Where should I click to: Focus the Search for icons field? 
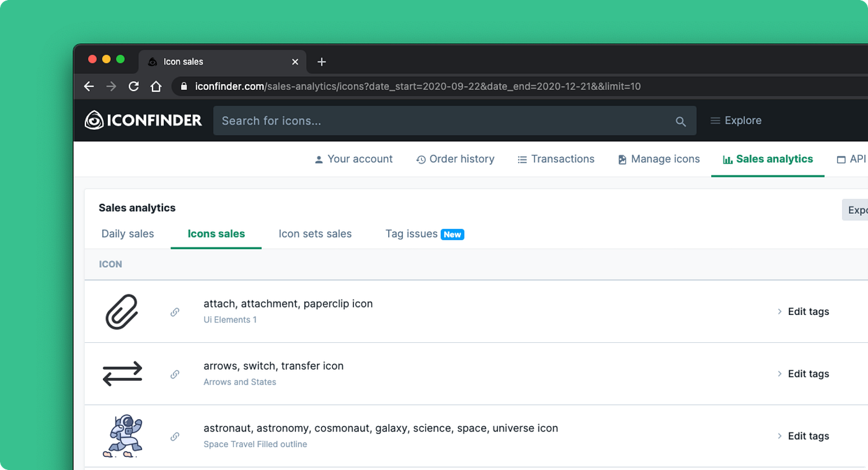click(454, 120)
